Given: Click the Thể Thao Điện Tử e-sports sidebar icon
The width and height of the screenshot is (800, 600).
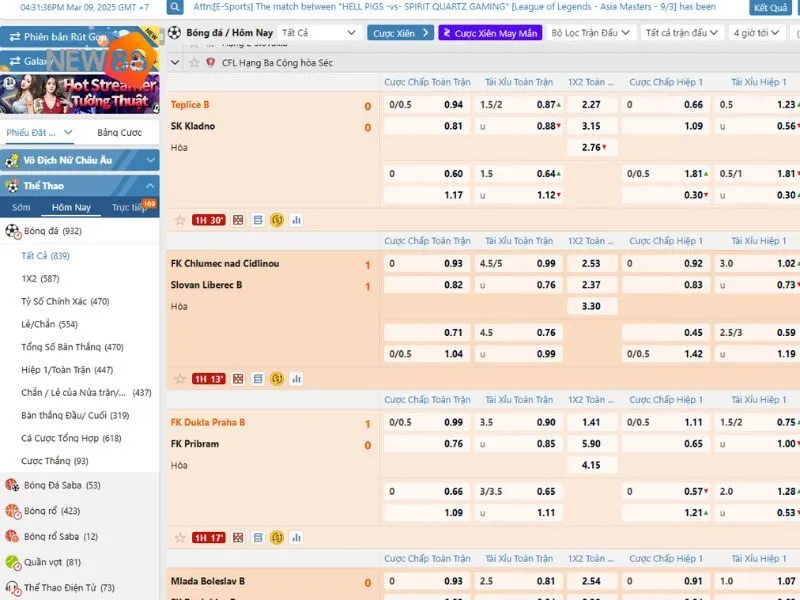Looking at the screenshot, I should point(12,588).
